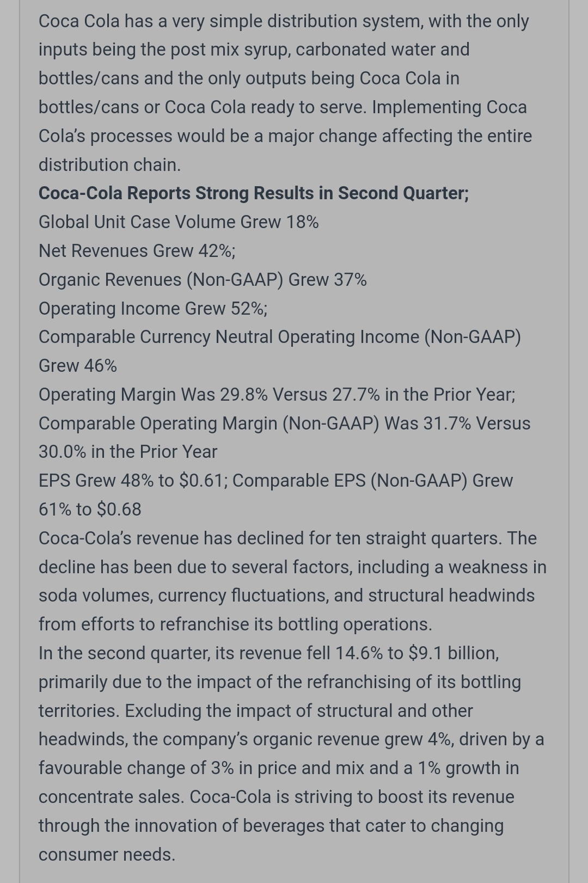Click the 'Comparable Operating Margin (Non-GAAP)' line
This screenshot has width=588, height=883.
[x=284, y=424]
